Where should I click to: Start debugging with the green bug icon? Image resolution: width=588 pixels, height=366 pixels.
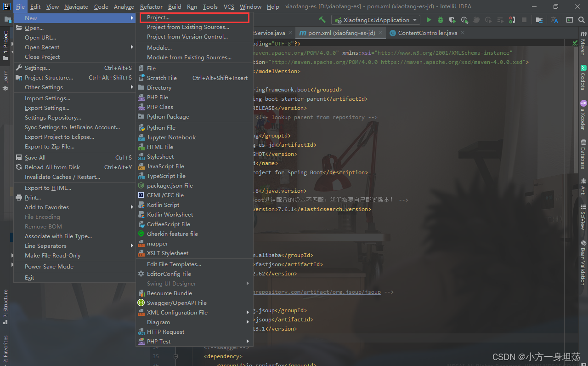(441, 20)
